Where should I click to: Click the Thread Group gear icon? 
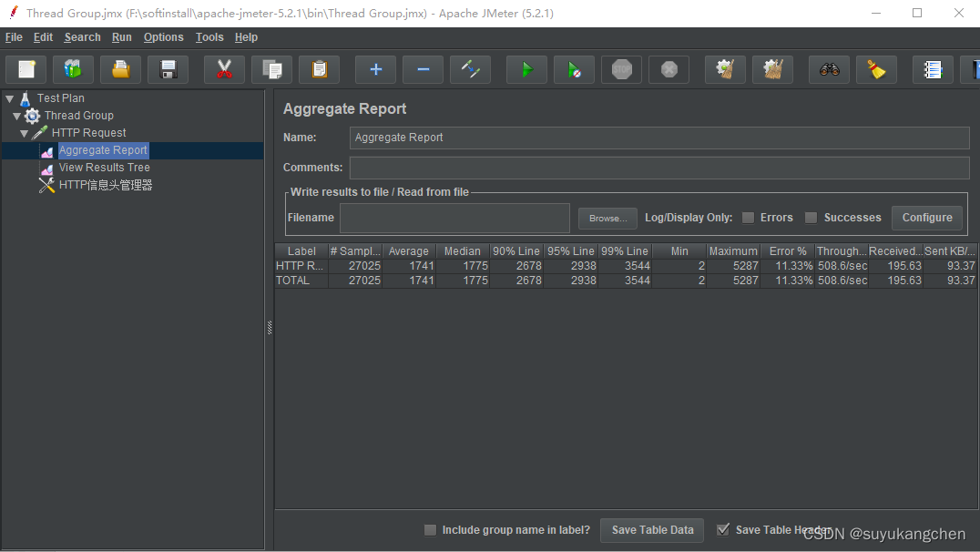[x=33, y=116]
